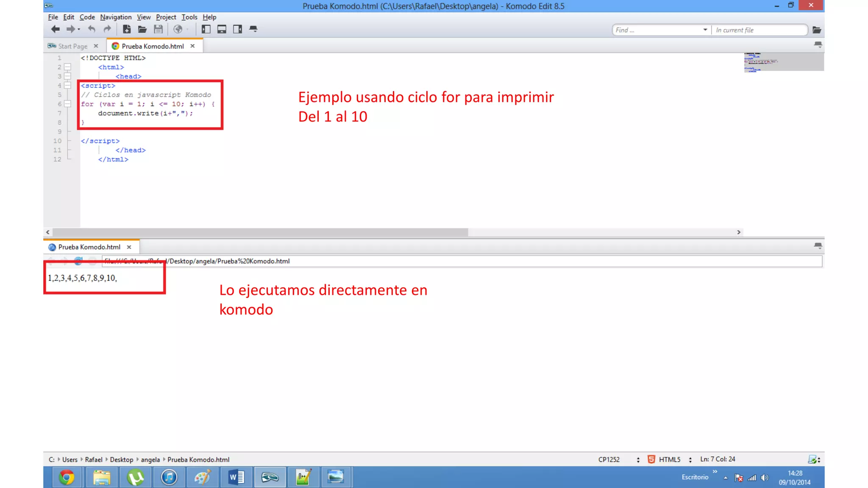This screenshot has width=868, height=488.
Task: Open the find-in-files folder icon
Action: [816, 30]
